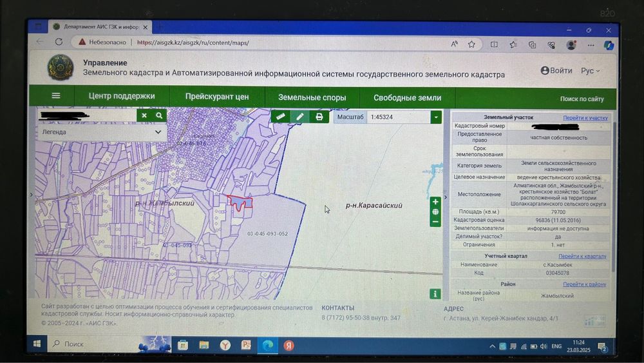The height and width of the screenshot is (363, 644).
Task: Click the scale value field 1:45324
Action: 399,117
